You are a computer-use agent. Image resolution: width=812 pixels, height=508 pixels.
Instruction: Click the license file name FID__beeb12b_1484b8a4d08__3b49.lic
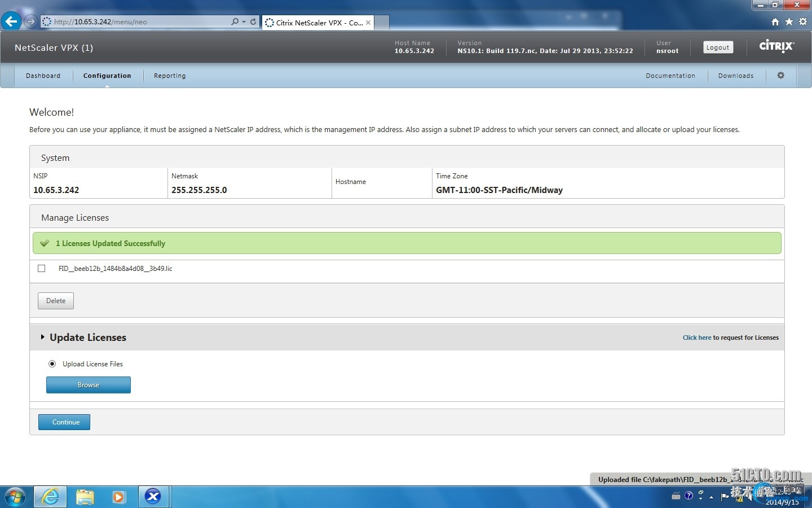[116, 269]
